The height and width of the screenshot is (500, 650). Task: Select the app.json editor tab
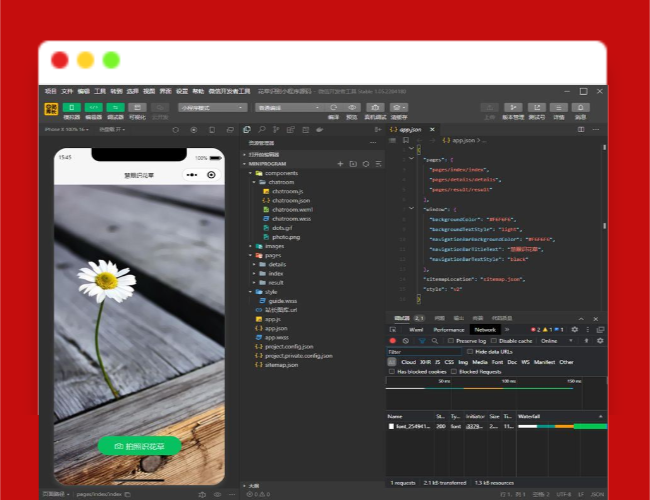[410, 130]
